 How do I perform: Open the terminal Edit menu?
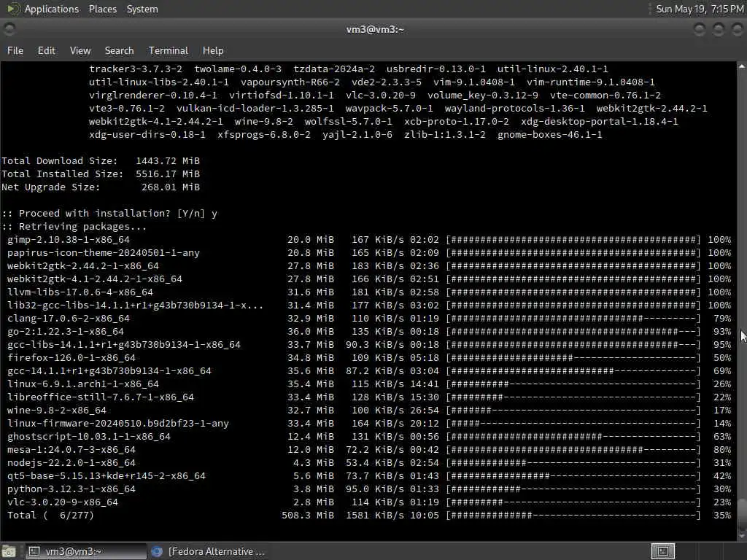[46, 50]
